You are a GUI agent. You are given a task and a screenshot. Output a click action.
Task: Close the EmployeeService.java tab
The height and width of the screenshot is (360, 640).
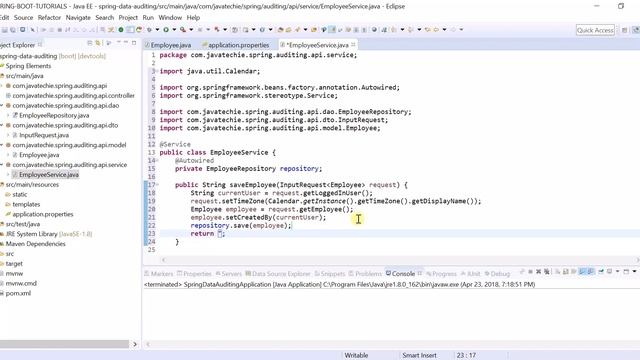tap(353, 44)
